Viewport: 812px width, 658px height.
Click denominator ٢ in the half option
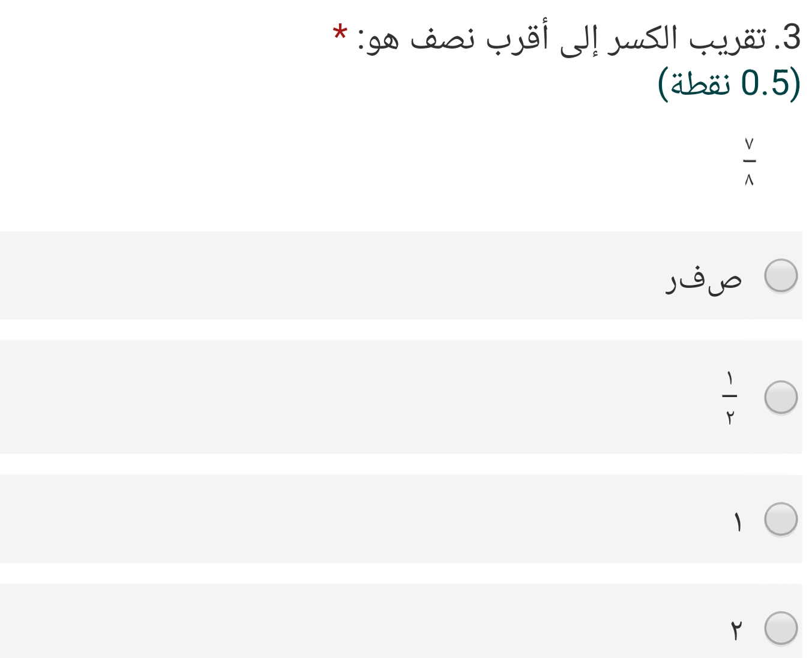pos(730,417)
